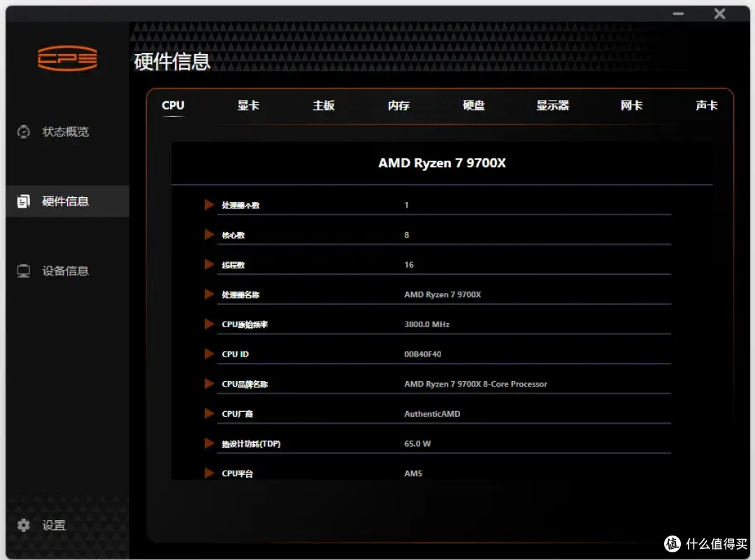Screen dimensions: 755x560
Task: Switch to the 显示器 tab
Action: click(x=553, y=106)
